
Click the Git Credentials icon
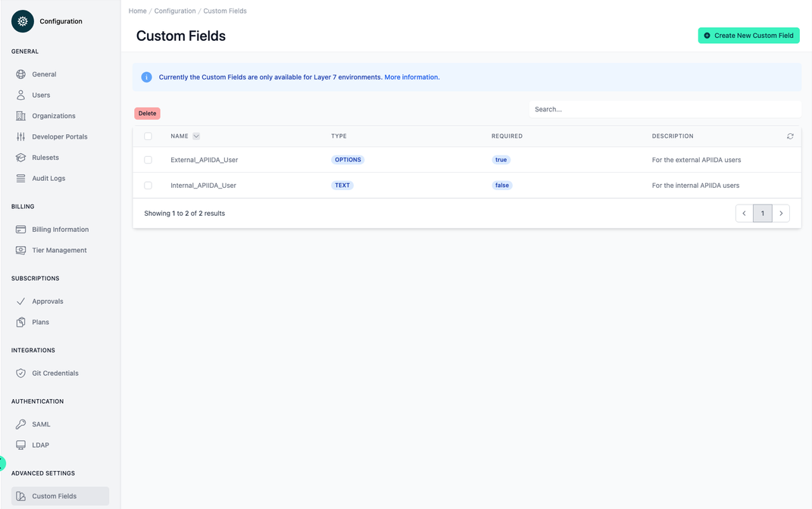22,373
